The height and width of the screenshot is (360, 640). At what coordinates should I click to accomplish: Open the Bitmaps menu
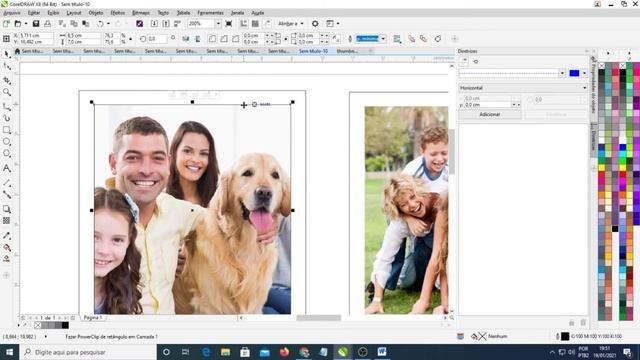141,13
